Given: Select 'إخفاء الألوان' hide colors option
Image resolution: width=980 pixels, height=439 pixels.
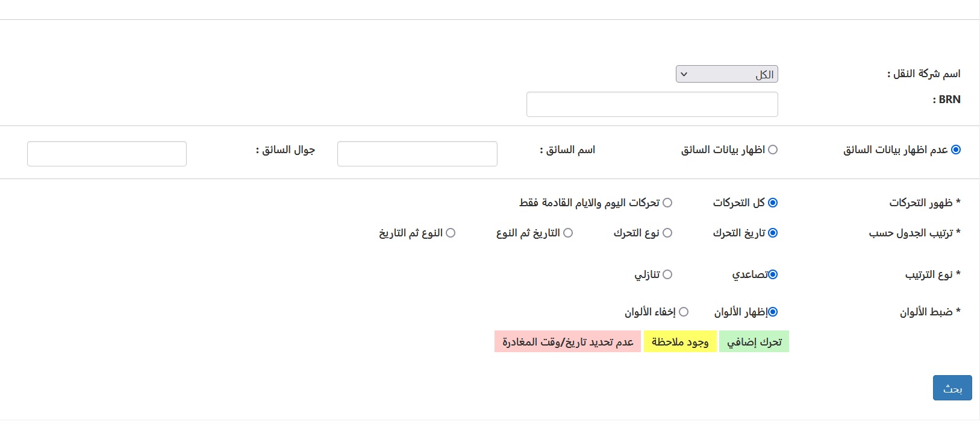Looking at the screenshot, I should pos(684,312).
